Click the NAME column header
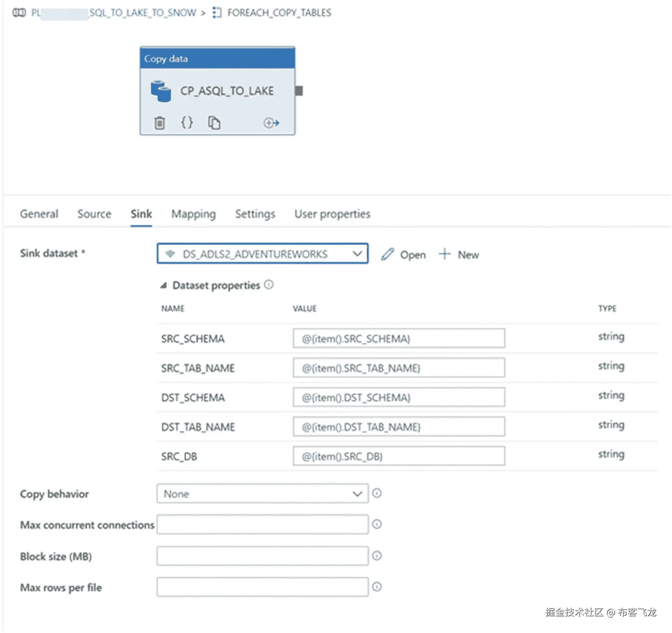The height and width of the screenshot is (633, 672). pyautogui.click(x=173, y=309)
